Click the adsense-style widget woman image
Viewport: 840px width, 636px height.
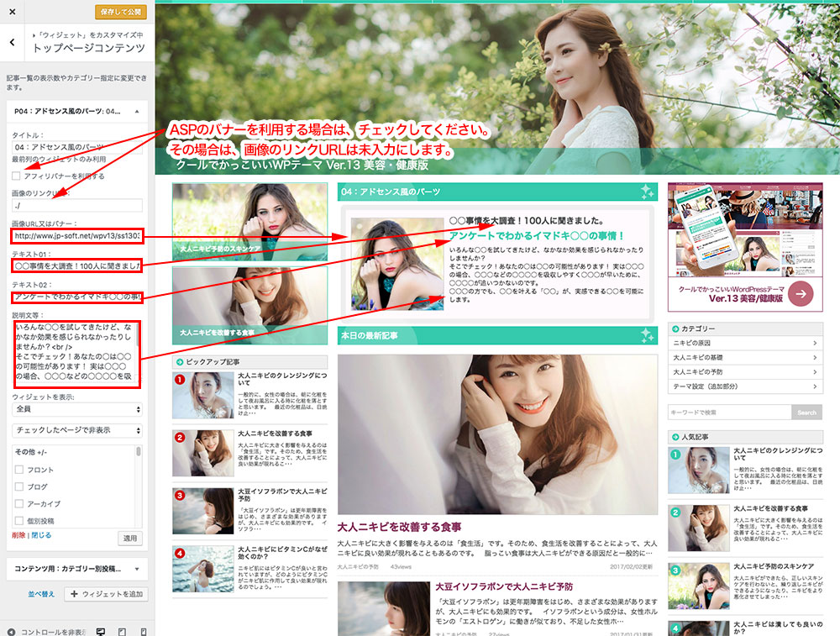click(397, 264)
